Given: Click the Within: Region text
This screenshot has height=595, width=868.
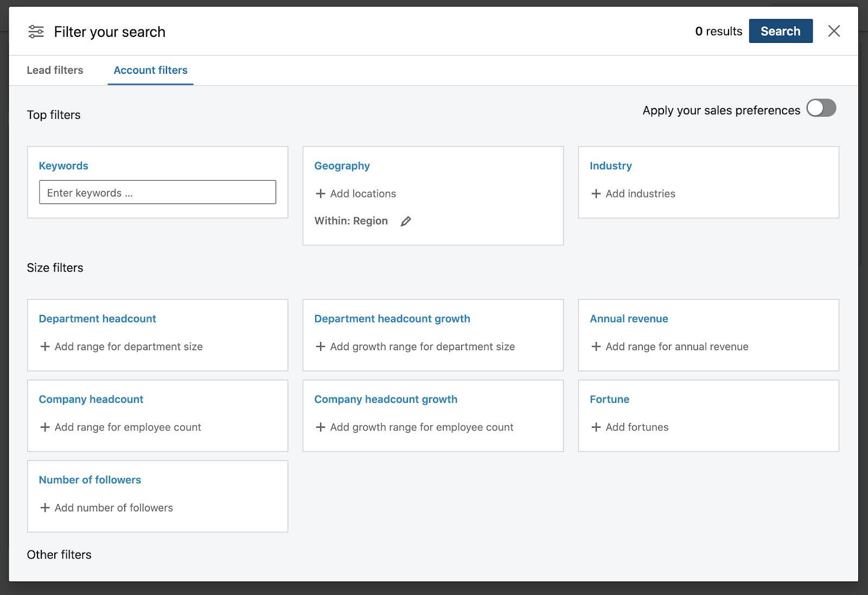Looking at the screenshot, I should click(x=351, y=221).
